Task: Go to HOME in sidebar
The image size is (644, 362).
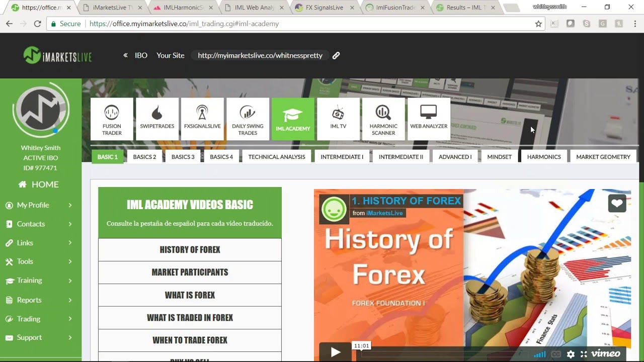Action: 39,185
